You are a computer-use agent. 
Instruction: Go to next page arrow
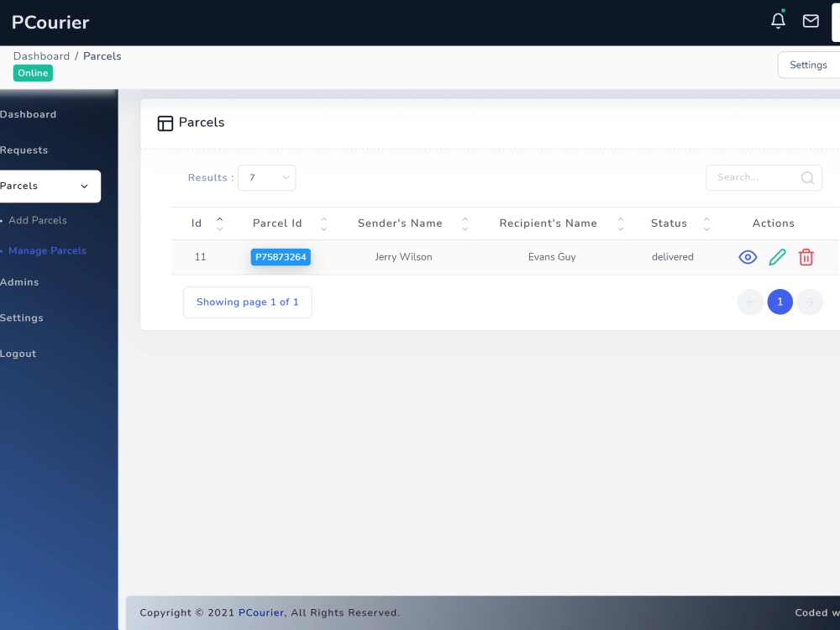click(810, 302)
